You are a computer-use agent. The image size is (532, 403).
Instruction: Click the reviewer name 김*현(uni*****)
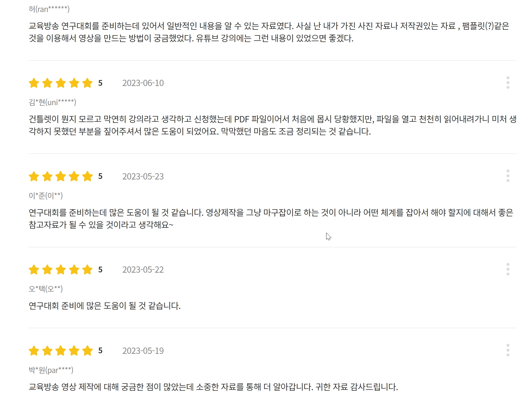click(52, 102)
